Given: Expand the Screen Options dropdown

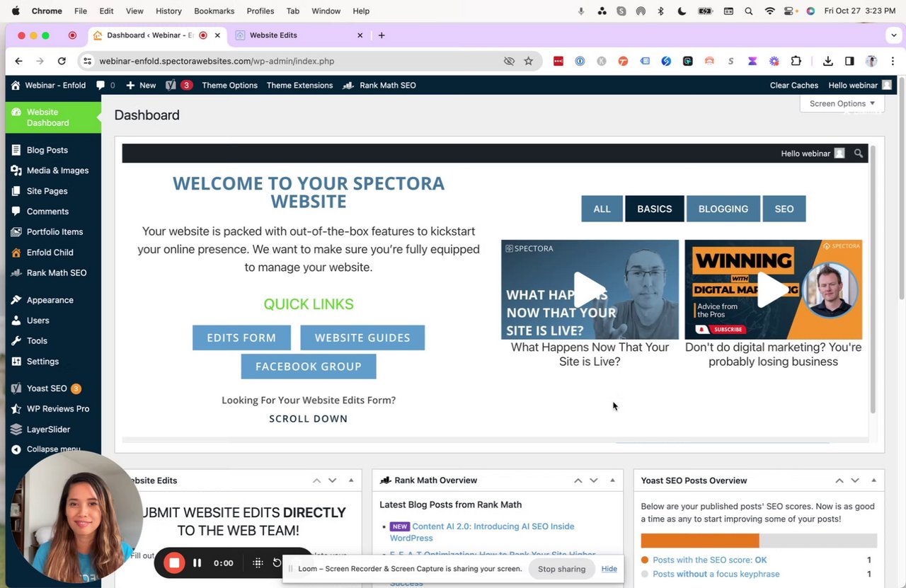Looking at the screenshot, I should tap(842, 103).
